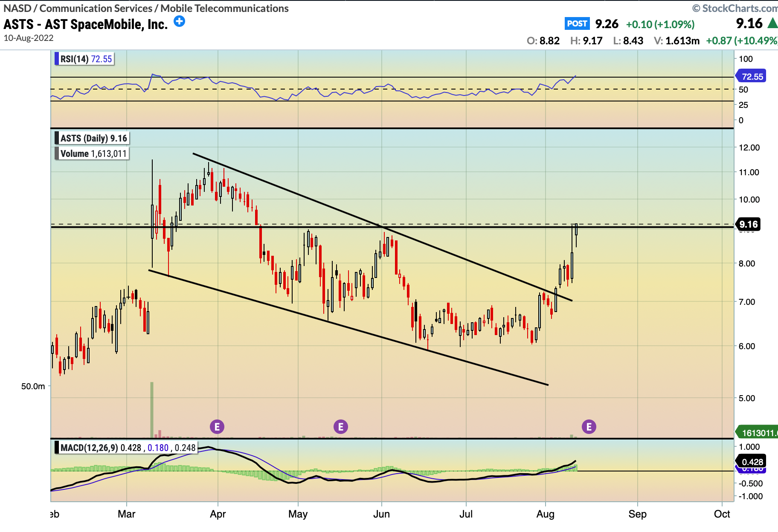The width and height of the screenshot is (778, 532).
Task: Click the tall March volume spike bar
Action: [x=152, y=410]
